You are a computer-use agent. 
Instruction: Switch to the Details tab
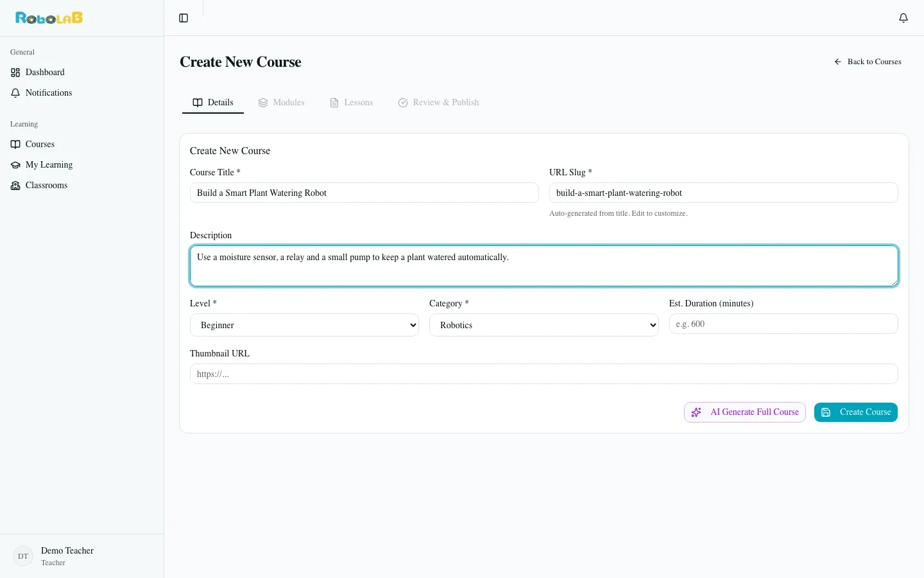[213, 103]
